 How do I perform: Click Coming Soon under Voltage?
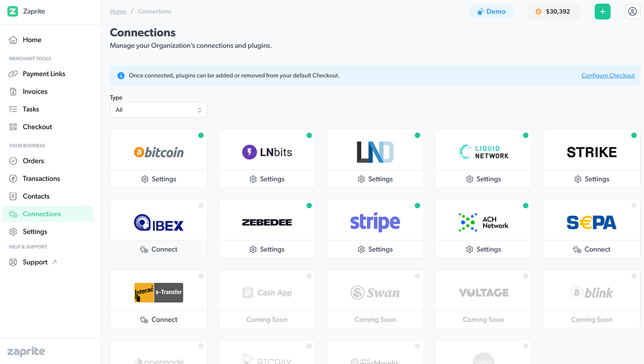tap(484, 320)
